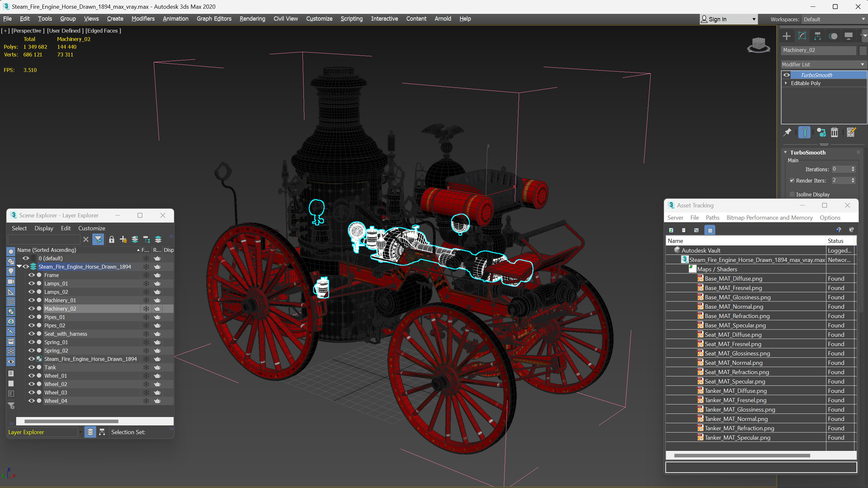
Task: Click the [Perspective] viewport label
Action: tap(28, 31)
